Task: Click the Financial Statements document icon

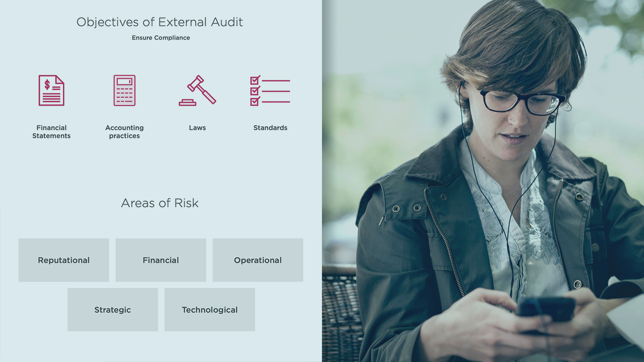Action: tap(51, 90)
